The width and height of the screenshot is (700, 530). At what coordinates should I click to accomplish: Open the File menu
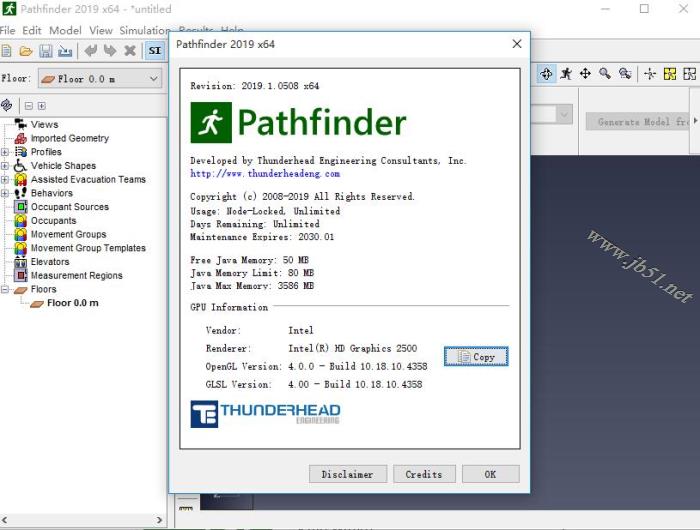pyautogui.click(x=8, y=30)
